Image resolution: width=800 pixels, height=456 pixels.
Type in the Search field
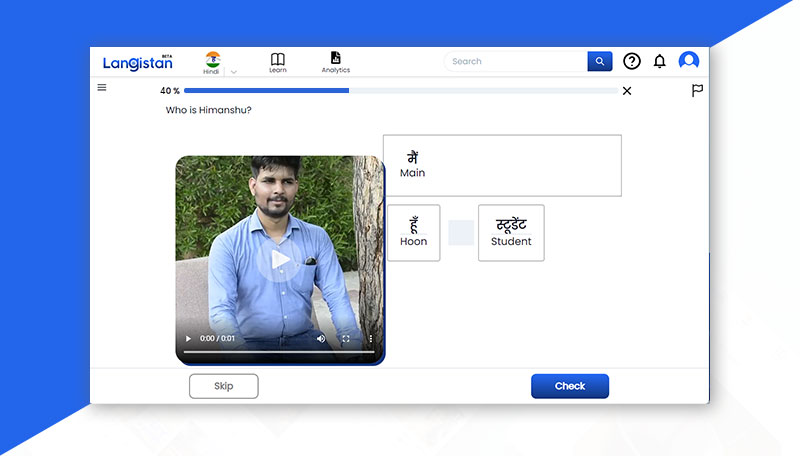click(x=515, y=61)
